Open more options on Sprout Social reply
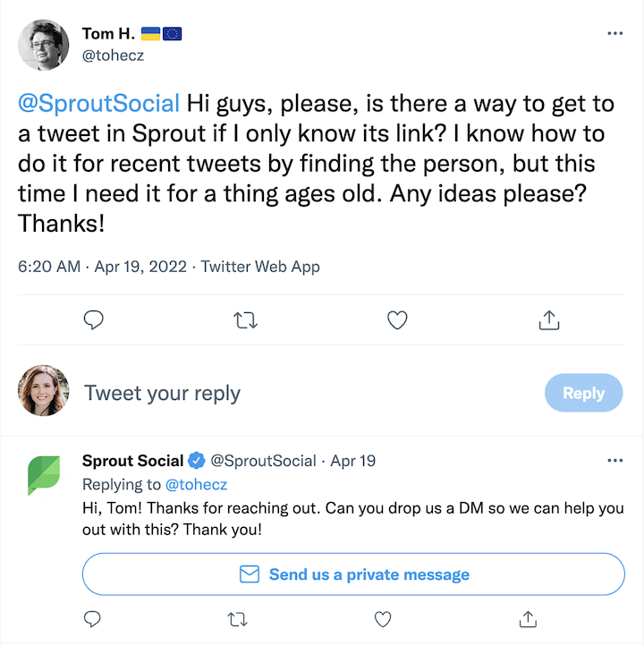 coord(614,461)
